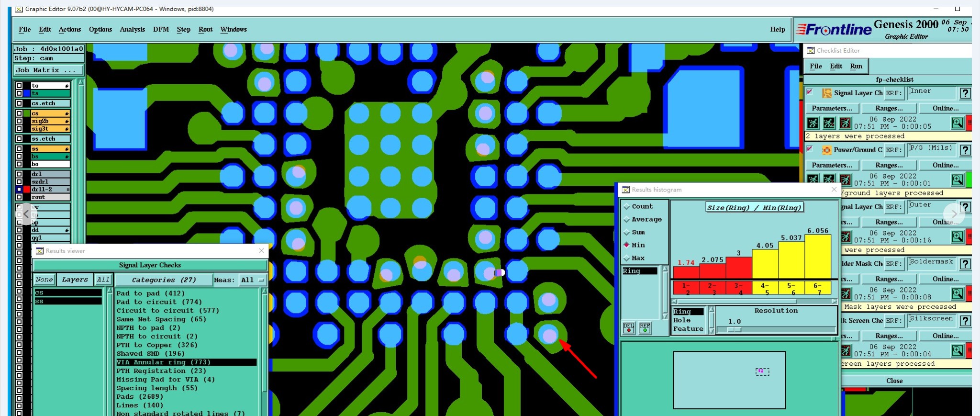The image size is (980, 416).
Task: Click the Resolution slider handle
Action: click(x=734, y=330)
